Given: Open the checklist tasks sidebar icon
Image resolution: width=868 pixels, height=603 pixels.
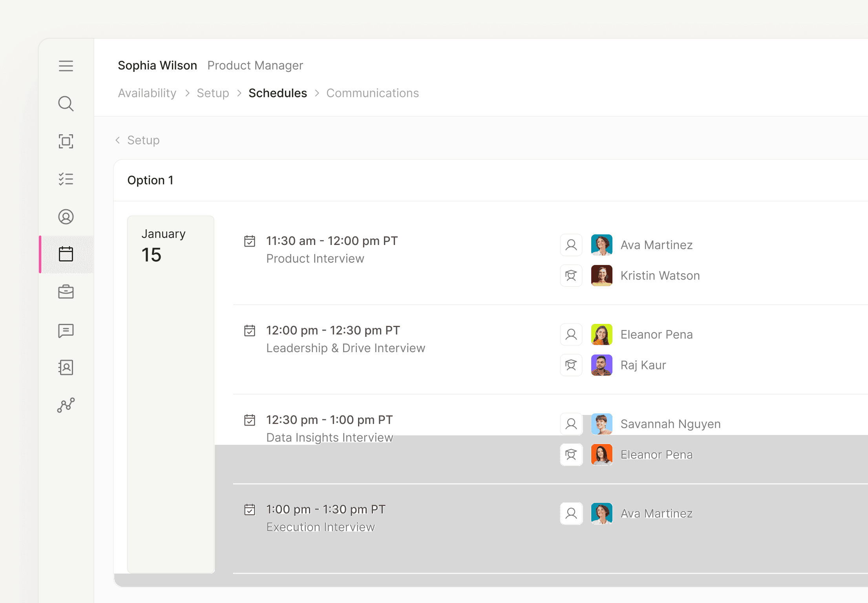Looking at the screenshot, I should click(66, 179).
